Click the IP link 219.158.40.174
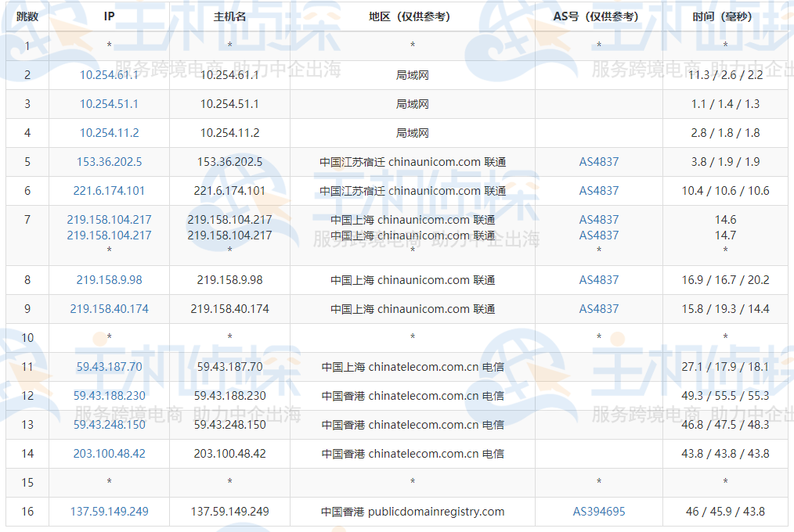Screen dimensions: 794x532 [109, 308]
